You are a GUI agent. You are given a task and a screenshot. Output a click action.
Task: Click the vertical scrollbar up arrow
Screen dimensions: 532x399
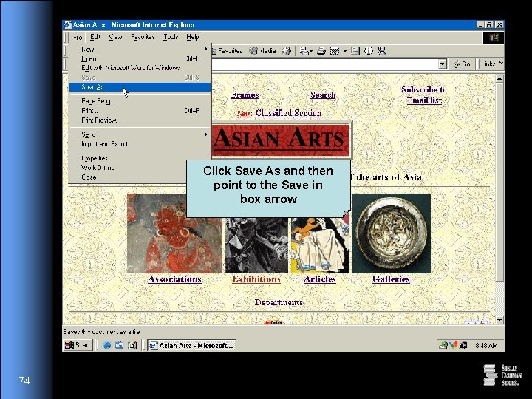[x=499, y=79]
